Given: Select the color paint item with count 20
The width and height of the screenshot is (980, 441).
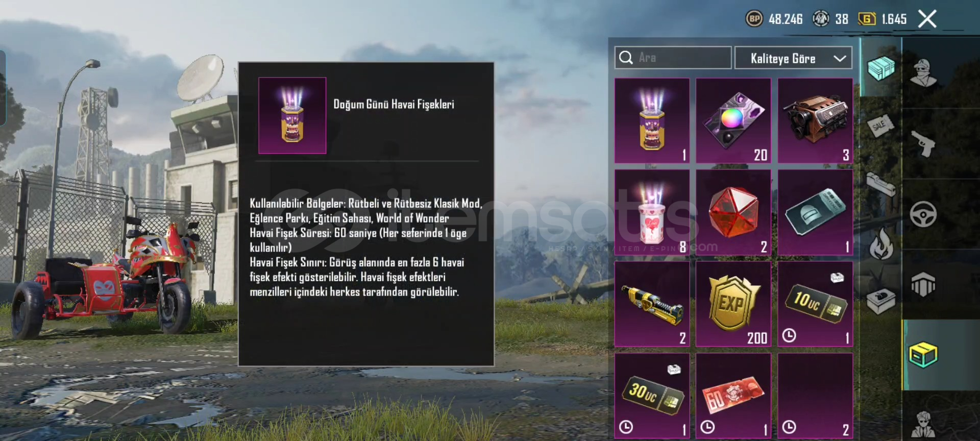Looking at the screenshot, I should click(733, 120).
